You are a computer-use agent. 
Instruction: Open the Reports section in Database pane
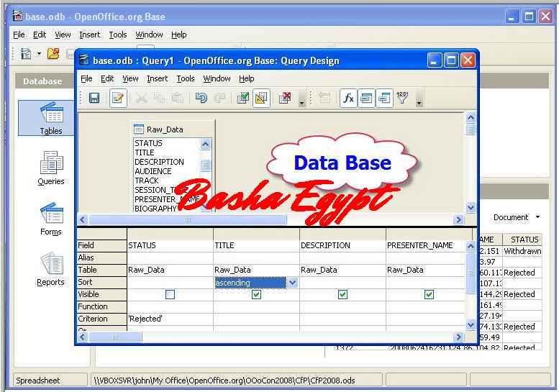point(51,270)
